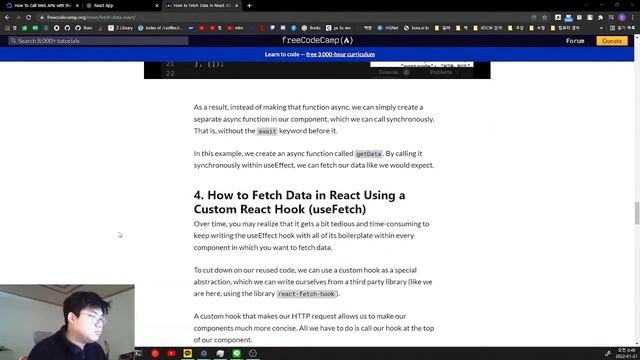Bookmark this page with the star icon
The image size is (640, 360).
click(x=544, y=18)
